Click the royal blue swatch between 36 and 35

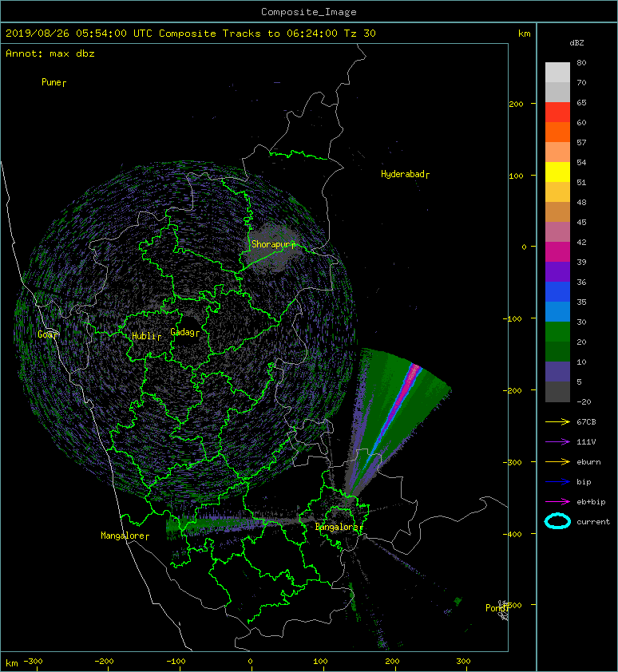click(x=557, y=291)
